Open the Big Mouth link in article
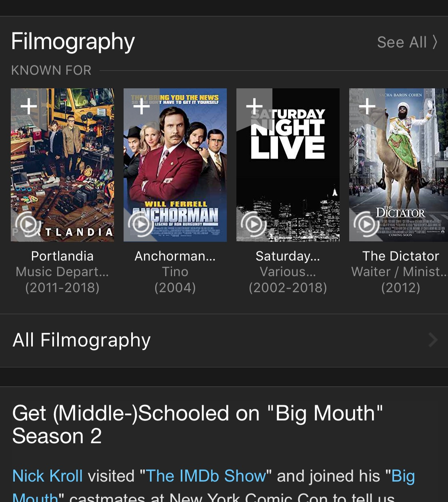This screenshot has height=502, width=448. [403, 476]
